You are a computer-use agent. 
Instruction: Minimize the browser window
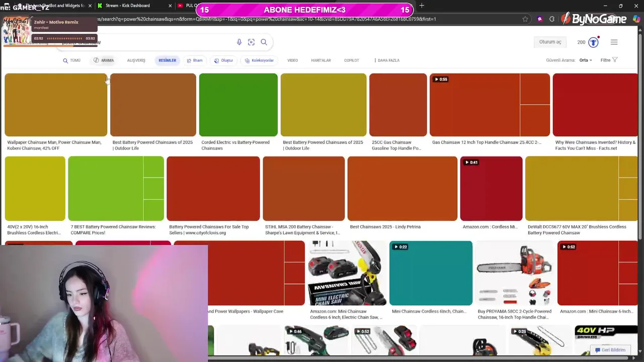(x=605, y=6)
